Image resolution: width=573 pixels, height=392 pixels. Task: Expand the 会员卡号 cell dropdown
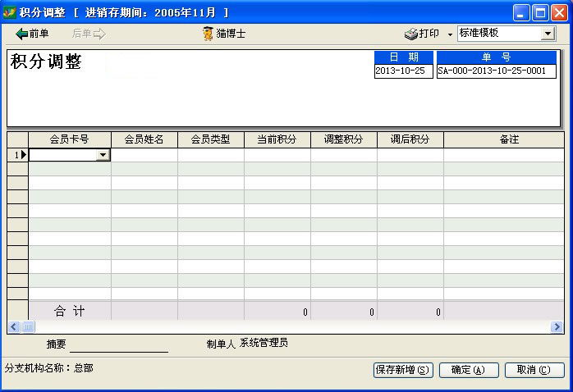click(103, 155)
